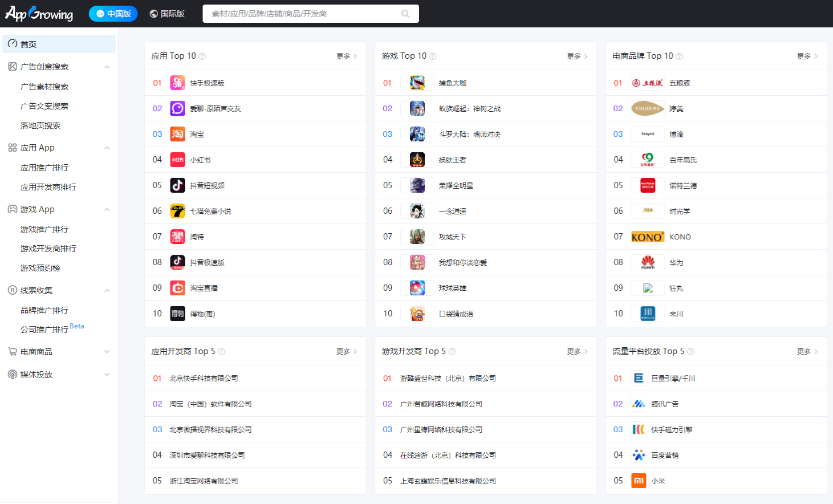Click the AppGrowing logo
The width and height of the screenshot is (833, 504).
click(x=39, y=14)
